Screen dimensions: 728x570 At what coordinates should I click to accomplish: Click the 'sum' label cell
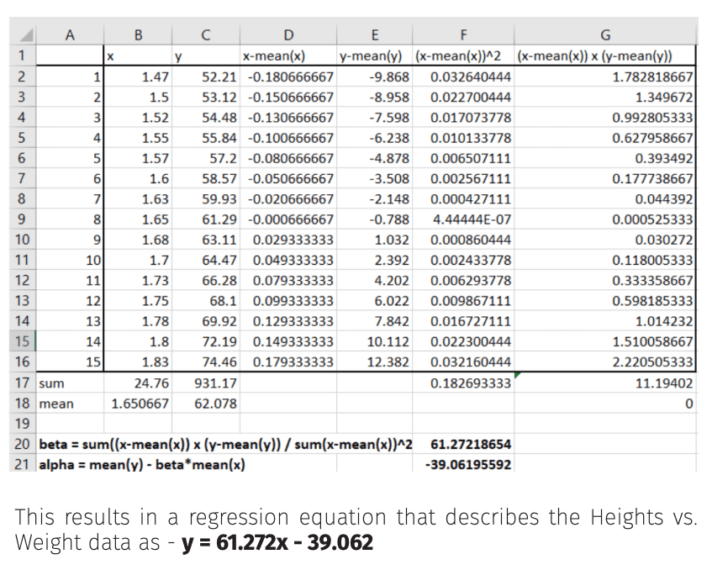70,383
